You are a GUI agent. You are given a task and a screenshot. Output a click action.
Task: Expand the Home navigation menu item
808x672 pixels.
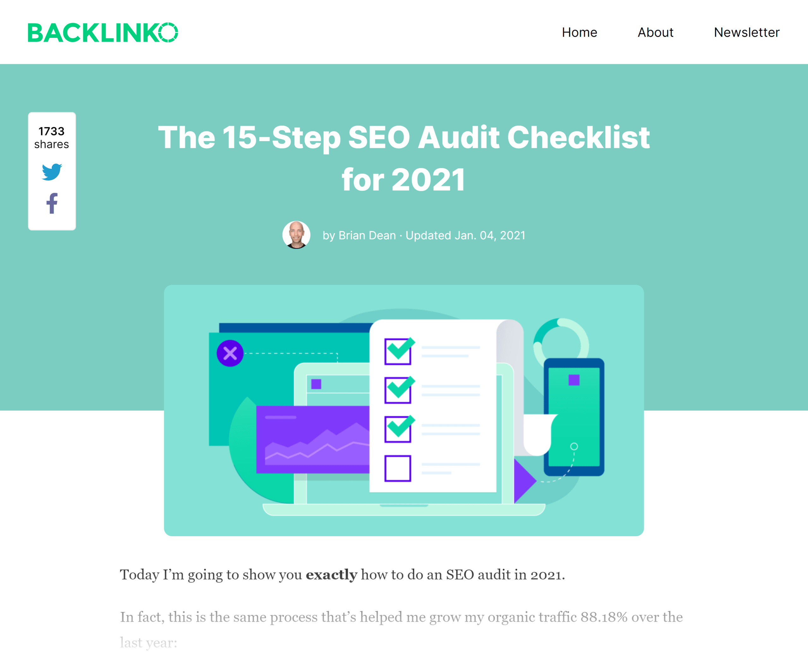click(x=579, y=32)
